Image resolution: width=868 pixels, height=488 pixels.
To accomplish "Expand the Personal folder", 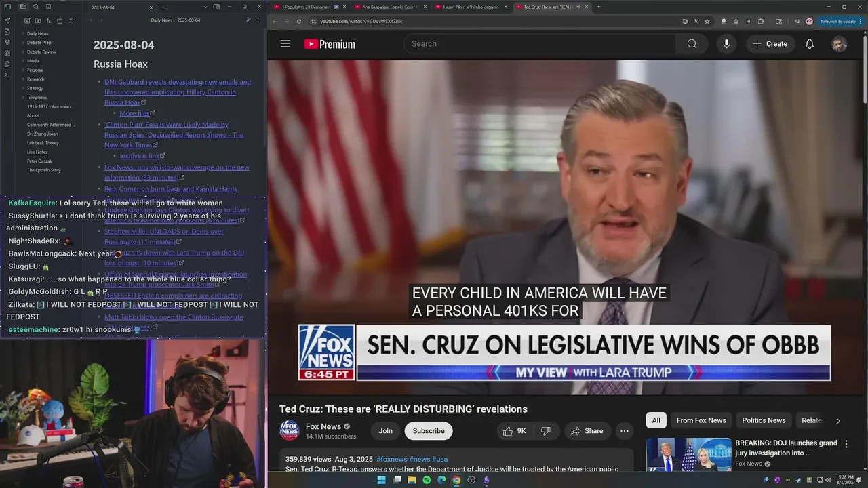I will coord(35,70).
